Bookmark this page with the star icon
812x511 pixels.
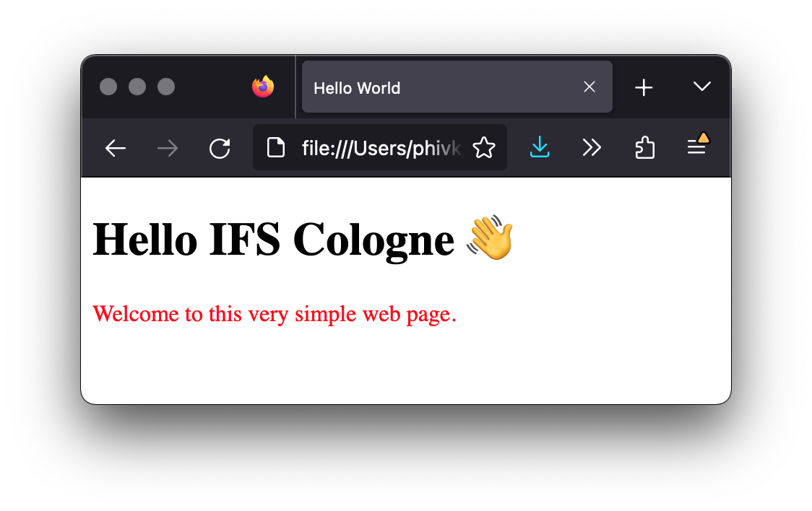[484, 148]
